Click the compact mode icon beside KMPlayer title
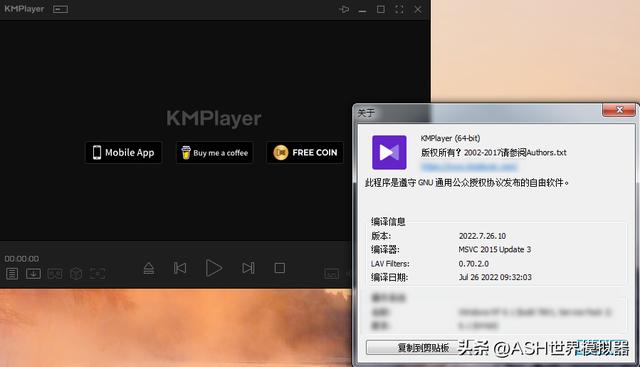The height and width of the screenshot is (367, 640). pyautogui.click(x=60, y=9)
